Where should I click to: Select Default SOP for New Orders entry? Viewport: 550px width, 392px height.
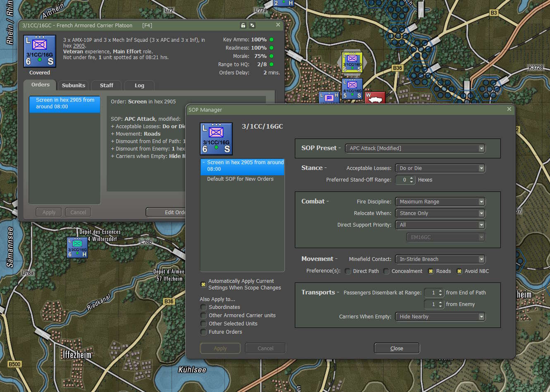[x=240, y=179]
